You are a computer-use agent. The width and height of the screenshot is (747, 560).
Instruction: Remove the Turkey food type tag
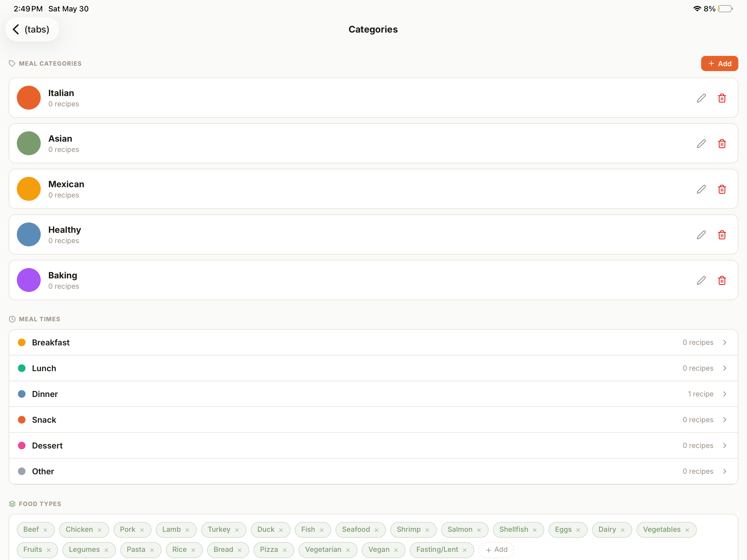tap(237, 530)
